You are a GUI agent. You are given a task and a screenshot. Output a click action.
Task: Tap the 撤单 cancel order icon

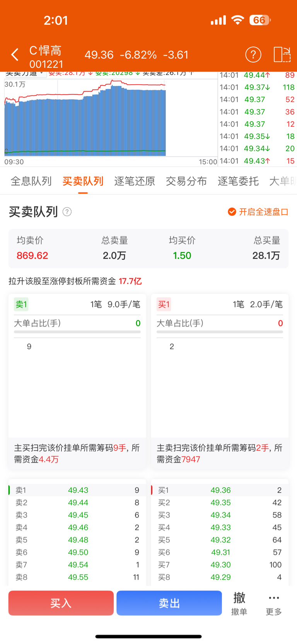pos(239,603)
